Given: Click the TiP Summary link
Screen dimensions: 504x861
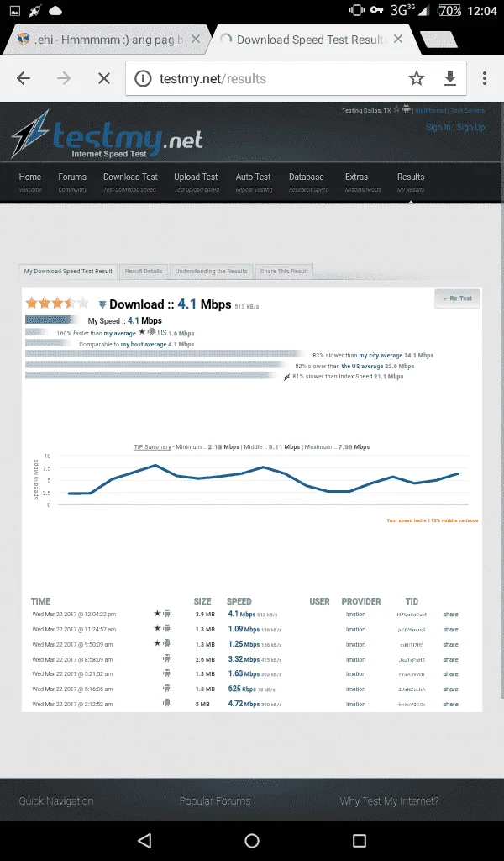Looking at the screenshot, I should 153,447.
